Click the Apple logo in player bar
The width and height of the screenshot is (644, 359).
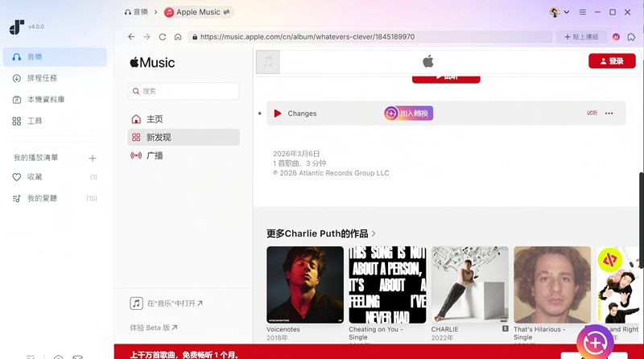(428, 62)
